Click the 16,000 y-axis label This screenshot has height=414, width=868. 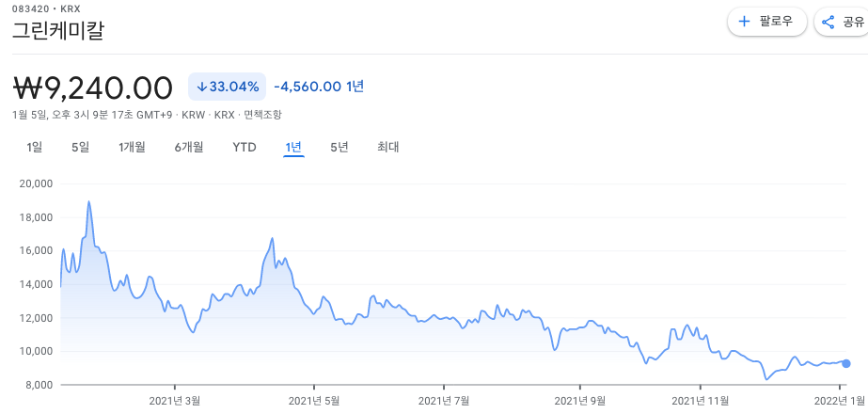(x=36, y=251)
